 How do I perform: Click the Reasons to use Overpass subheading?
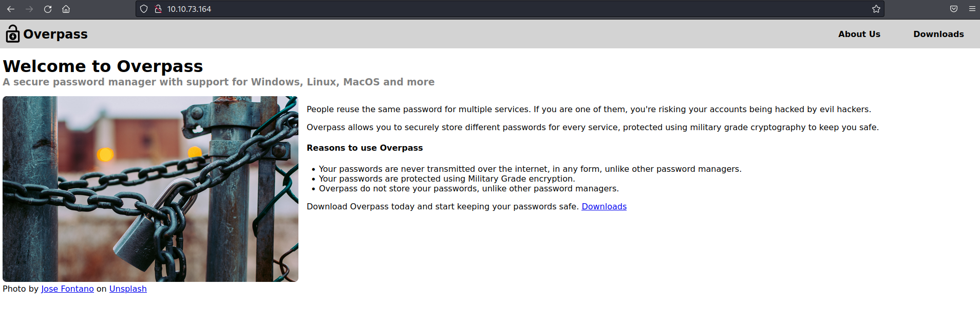click(365, 148)
